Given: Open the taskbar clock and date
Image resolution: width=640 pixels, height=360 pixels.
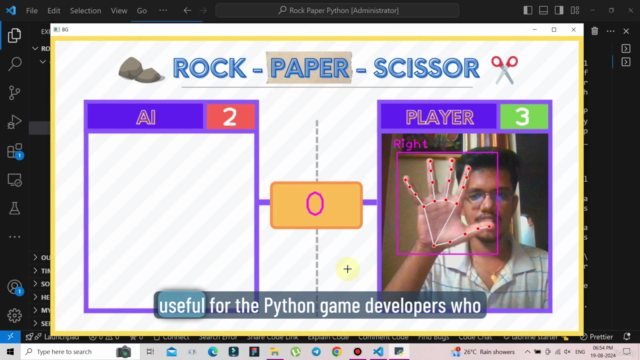Looking at the screenshot, I should pyautogui.click(x=602, y=351).
